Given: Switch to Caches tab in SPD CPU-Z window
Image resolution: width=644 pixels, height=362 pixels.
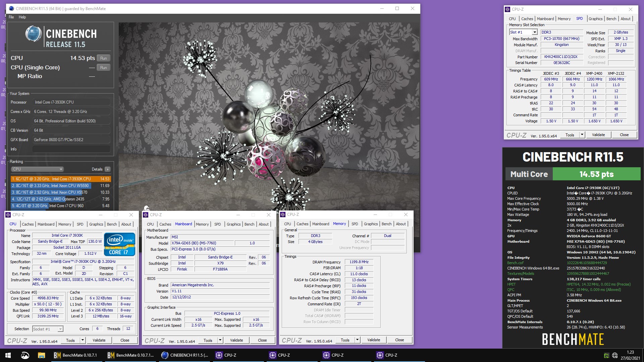Looking at the screenshot, I should (527, 19).
